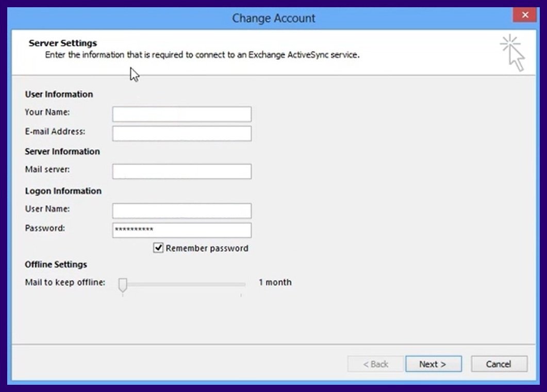This screenshot has width=547, height=392.
Task: Click the 'Offline Settings' section label
Action: point(56,265)
